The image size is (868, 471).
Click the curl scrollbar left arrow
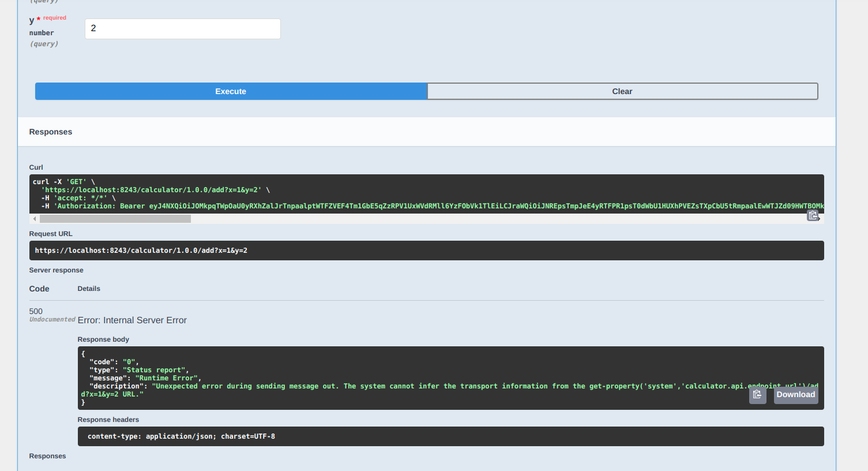(35, 219)
